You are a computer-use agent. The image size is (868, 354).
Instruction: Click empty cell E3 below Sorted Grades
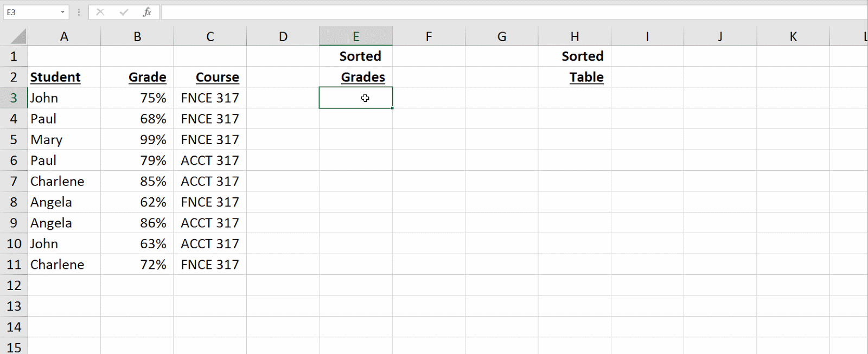click(356, 98)
